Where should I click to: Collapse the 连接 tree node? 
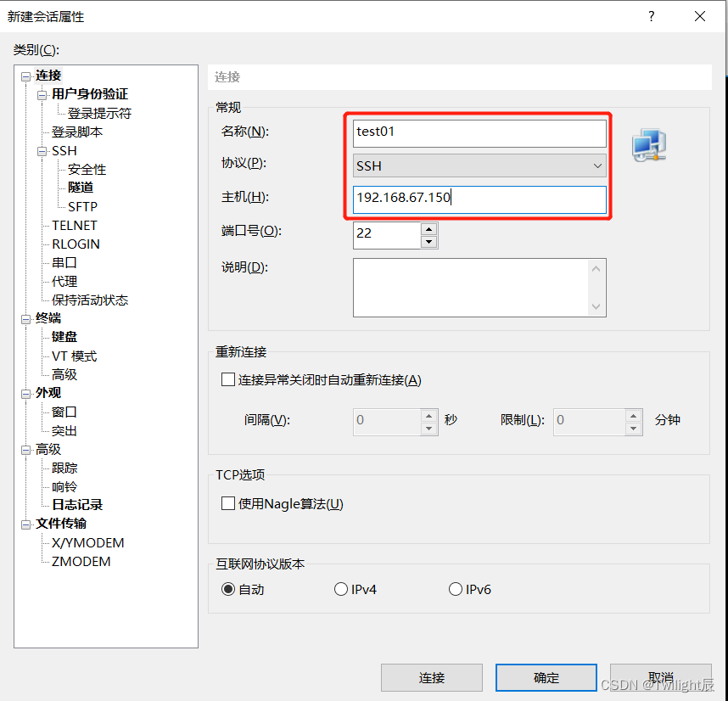tap(26, 76)
